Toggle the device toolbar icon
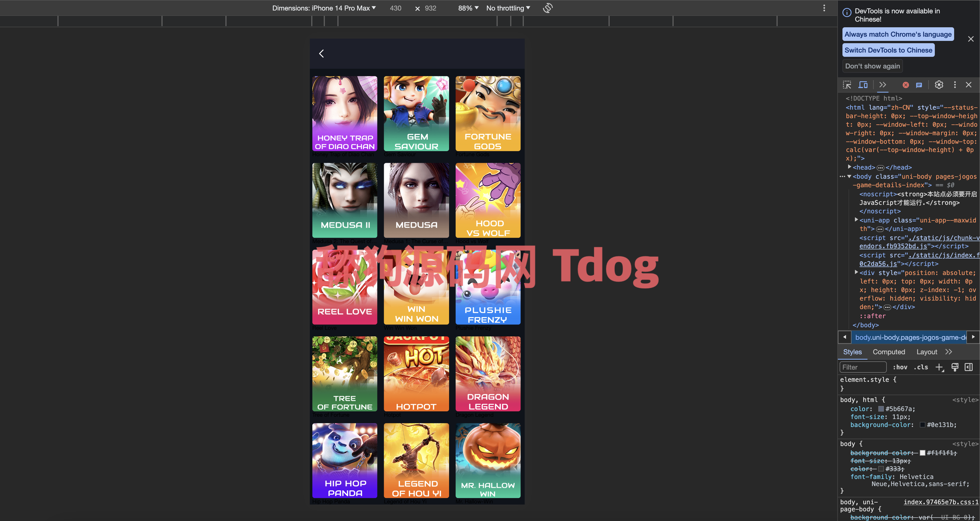 (x=863, y=85)
